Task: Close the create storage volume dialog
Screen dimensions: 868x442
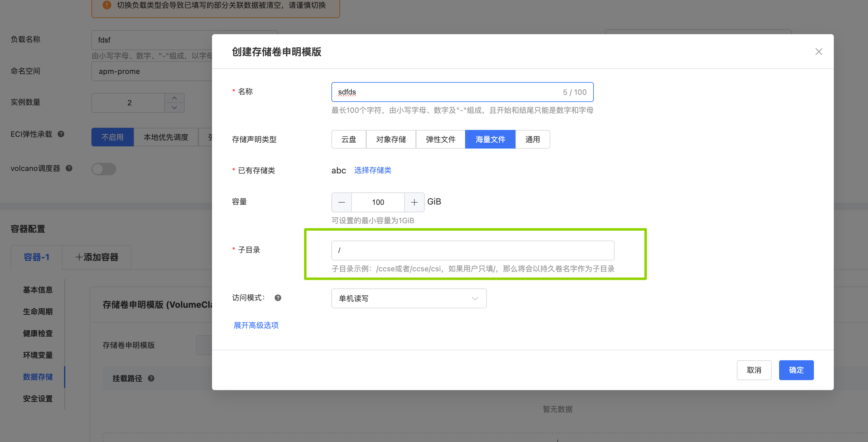Action: [819, 52]
